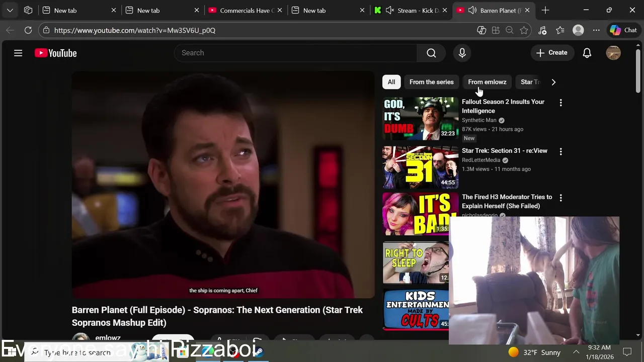Open the workspaces icon left of tabs
The height and width of the screenshot is (362, 644).
(x=28, y=10)
